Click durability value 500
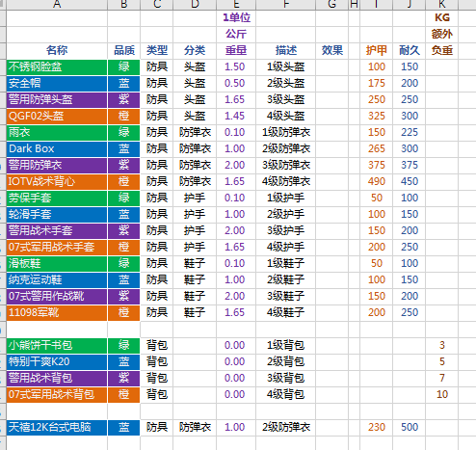This screenshot has height=450, width=476. pyautogui.click(x=410, y=428)
